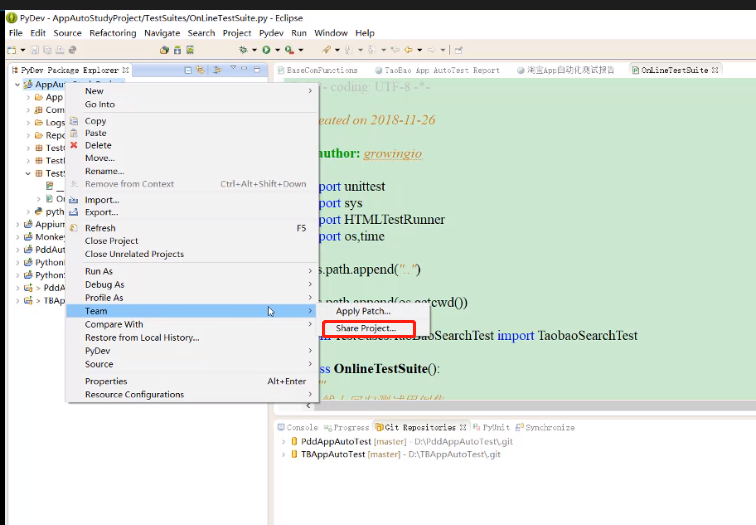Choose Close Project in context menu
756x525 pixels.
(x=192, y=241)
